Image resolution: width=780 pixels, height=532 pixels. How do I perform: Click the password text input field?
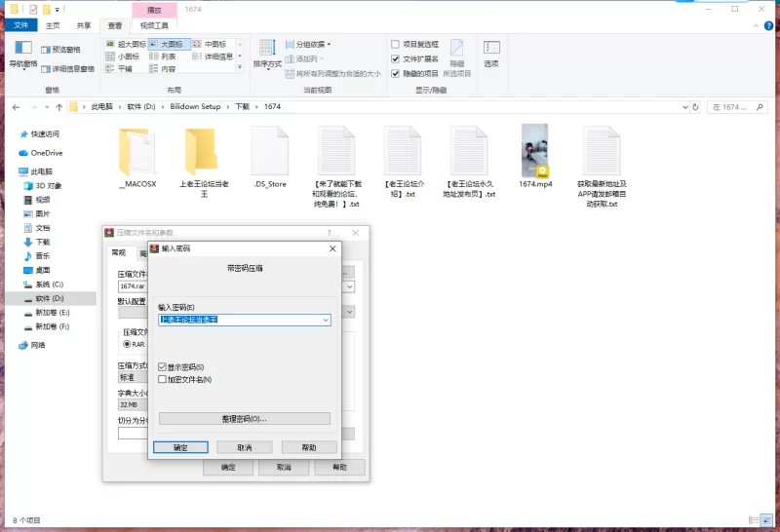click(x=239, y=320)
